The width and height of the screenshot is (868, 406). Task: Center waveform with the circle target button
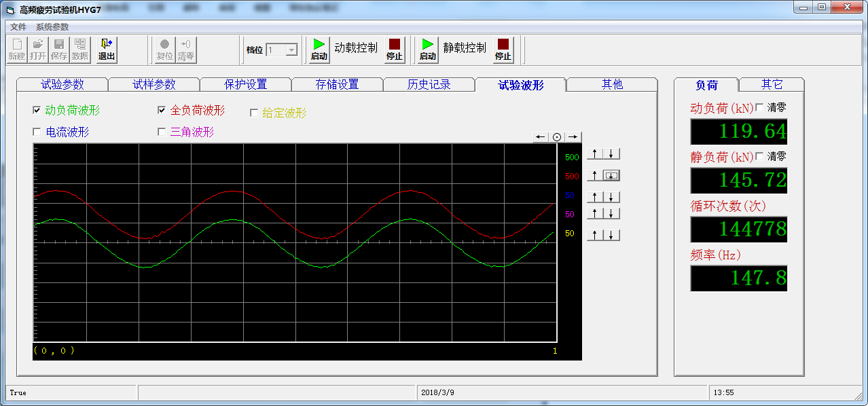click(x=557, y=137)
